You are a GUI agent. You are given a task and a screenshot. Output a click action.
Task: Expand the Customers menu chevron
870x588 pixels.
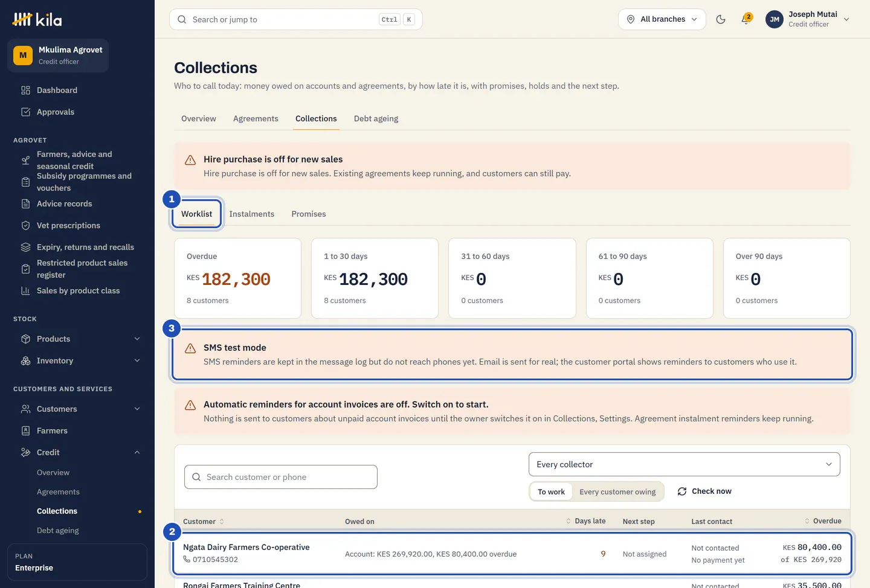[137, 409]
